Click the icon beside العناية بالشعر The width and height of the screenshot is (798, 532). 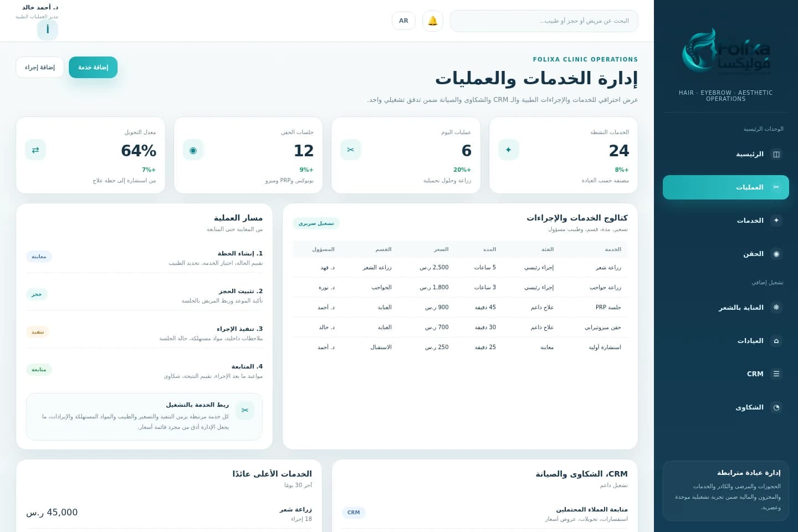[776, 308]
